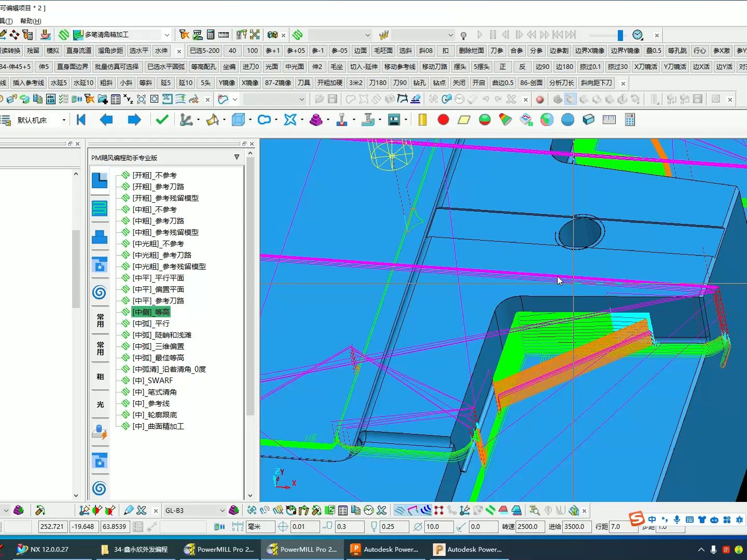Image resolution: width=747 pixels, height=560 pixels.
Task: Toggle the 开启 macro button
Action: click(479, 83)
